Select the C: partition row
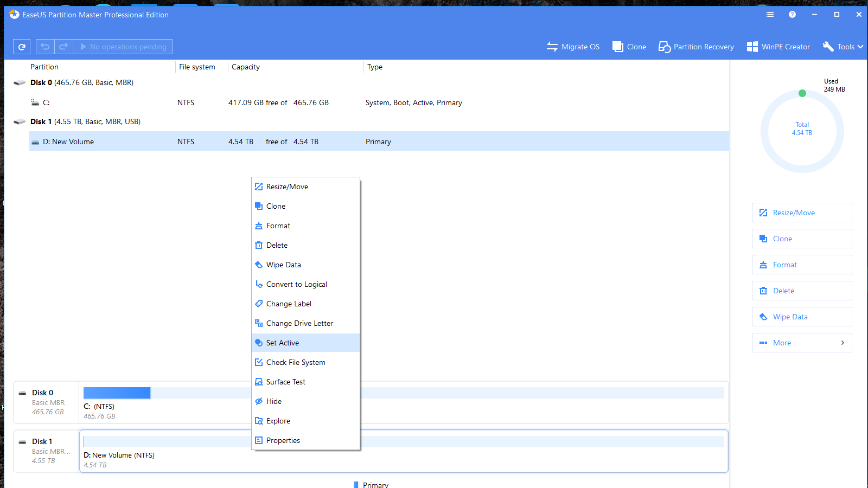The height and width of the screenshot is (488, 868). coord(379,102)
